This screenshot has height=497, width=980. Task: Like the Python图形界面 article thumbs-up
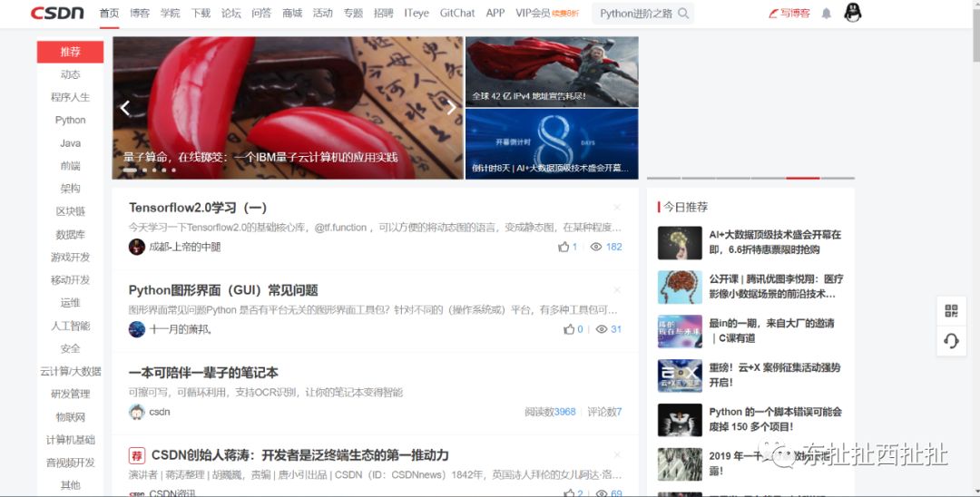pyautogui.click(x=569, y=329)
